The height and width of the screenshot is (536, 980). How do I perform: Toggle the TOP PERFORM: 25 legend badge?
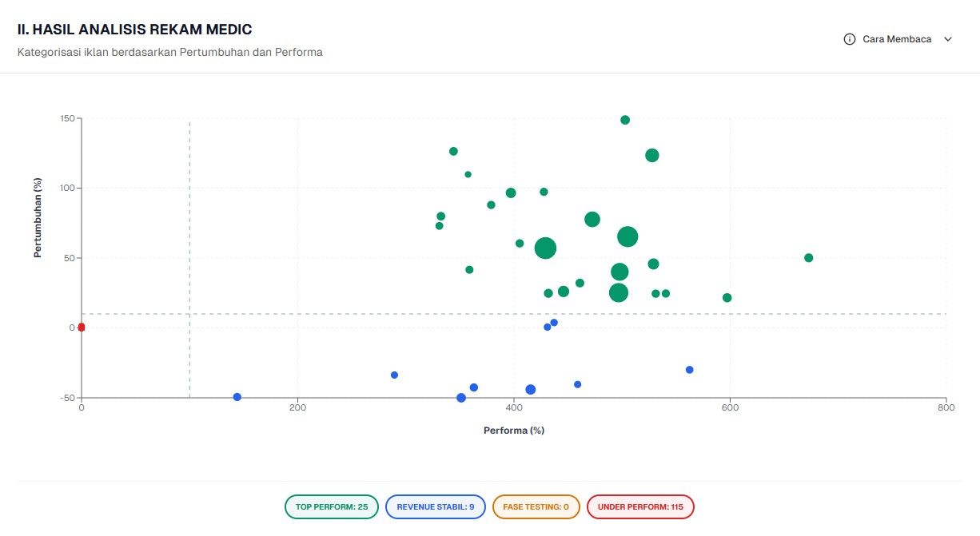(331, 506)
